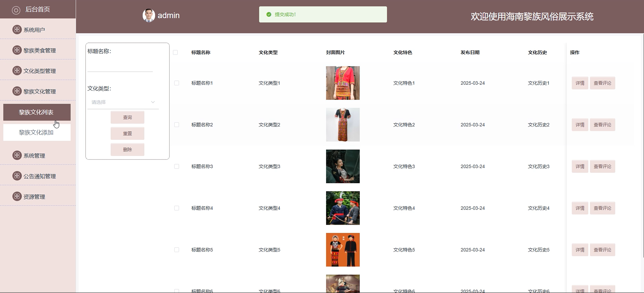Check the row checkbox for 标题名称3
Screen dimensions: 644x293
pos(176,166)
